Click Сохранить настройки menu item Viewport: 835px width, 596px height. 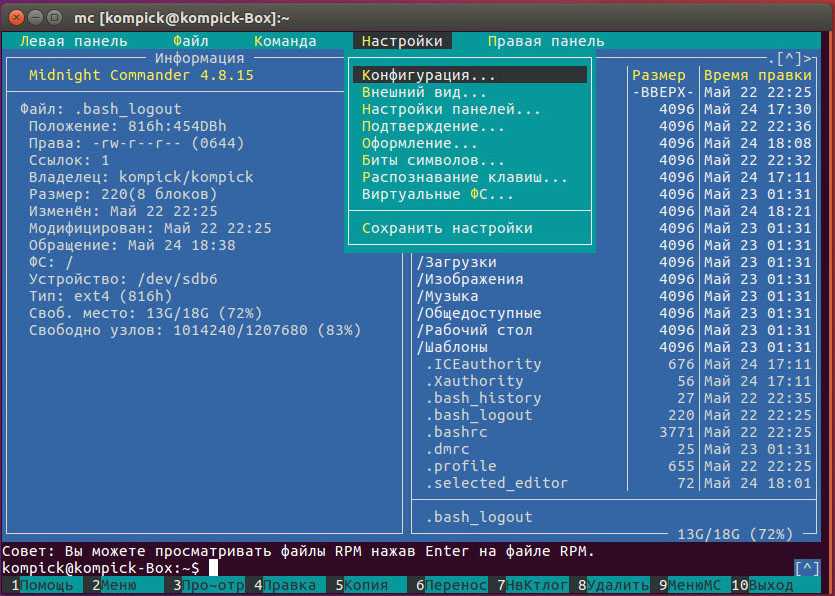coord(447,228)
